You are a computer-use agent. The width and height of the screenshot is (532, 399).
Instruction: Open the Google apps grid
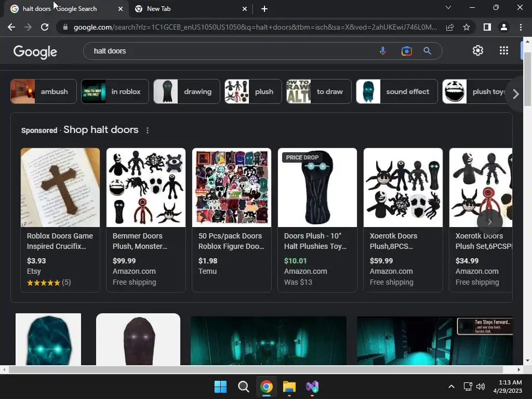504,50
